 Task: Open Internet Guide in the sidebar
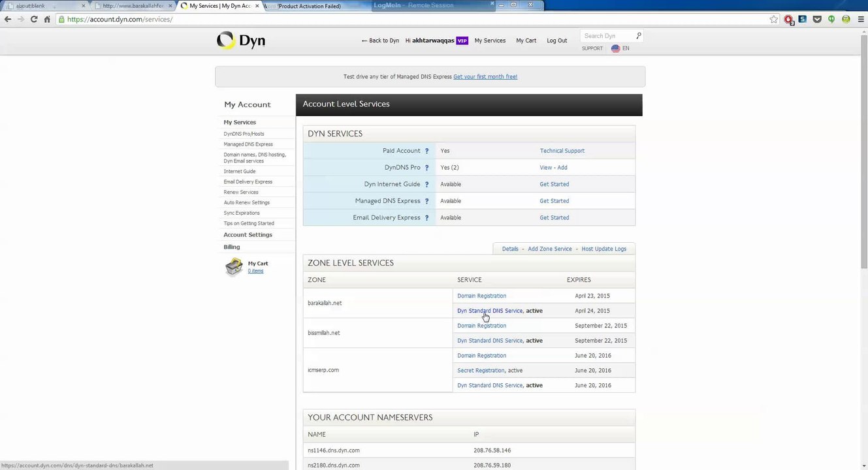pos(240,172)
